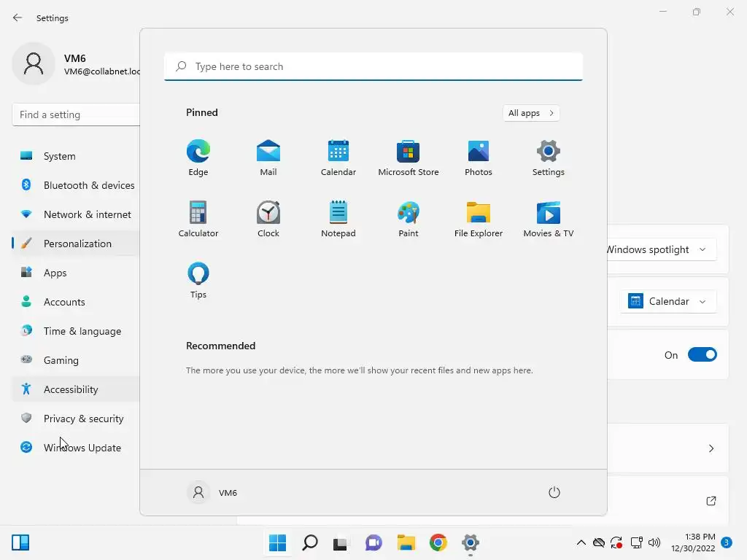This screenshot has height=560, width=747.
Task: Open the Clock app
Action: click(x=268, y=219)
